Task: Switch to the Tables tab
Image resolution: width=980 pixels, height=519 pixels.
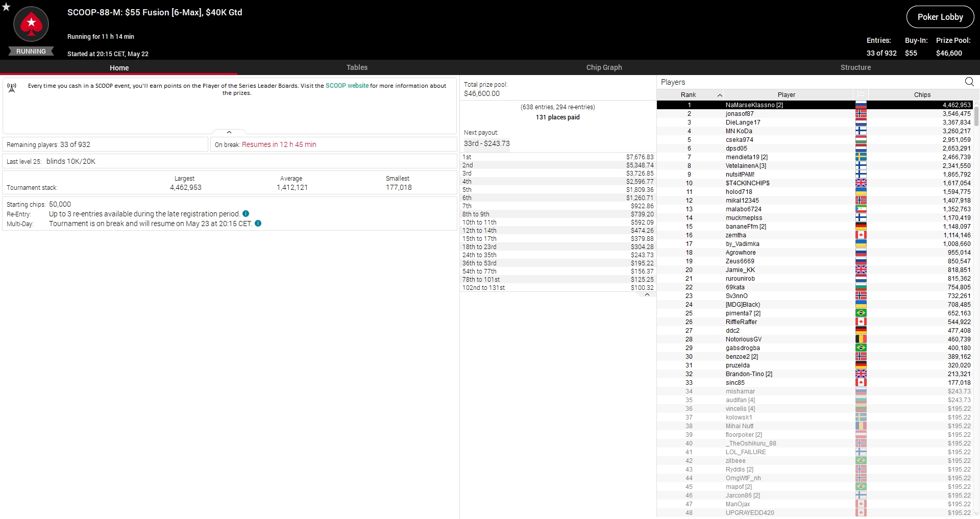Action: tap(357, 67)
